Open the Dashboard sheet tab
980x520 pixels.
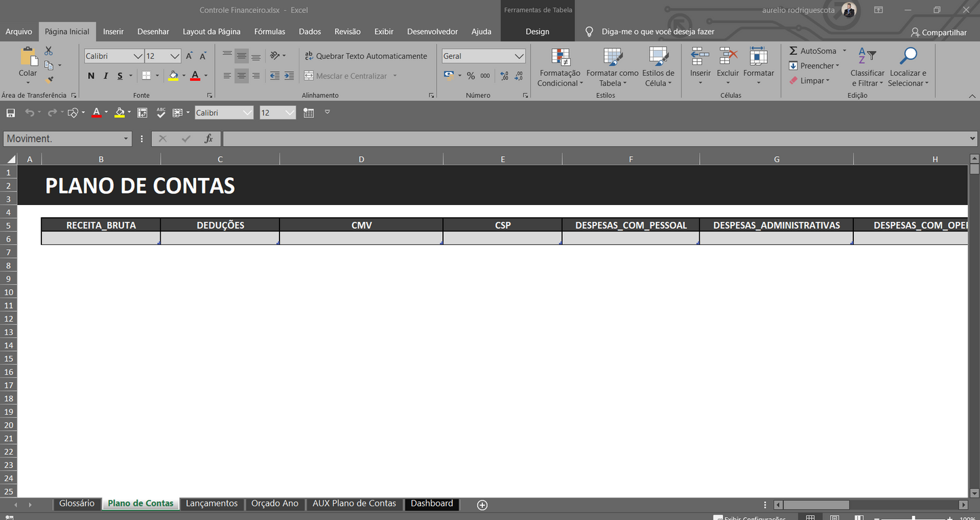pos(431,503)
